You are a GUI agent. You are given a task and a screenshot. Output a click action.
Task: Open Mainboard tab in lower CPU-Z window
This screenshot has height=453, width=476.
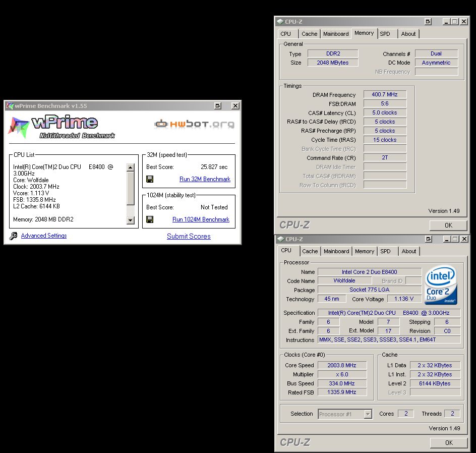pyautogui.click(x=336, y=251)
